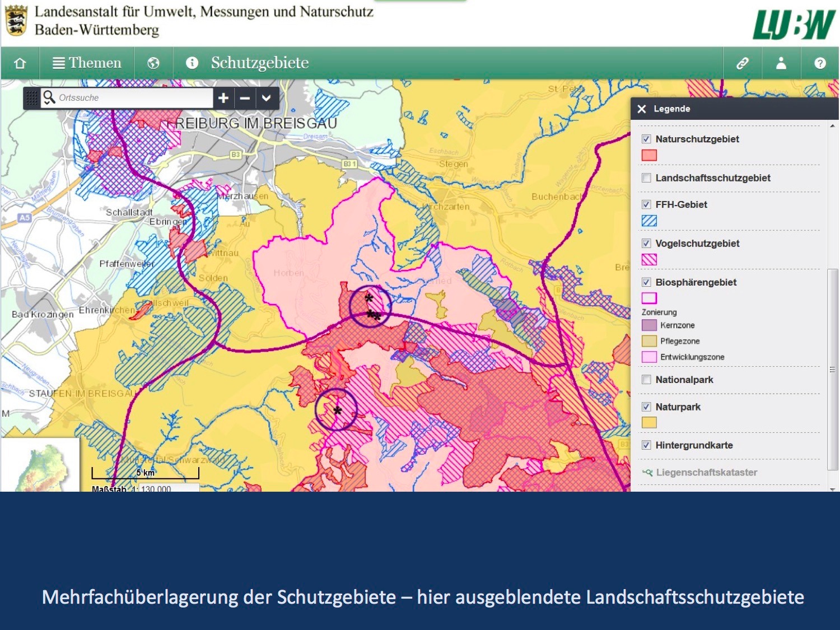Disable the Hintergrundkarte checkbox
This screenshot has width=840, height=630.
tap(646, 445)
